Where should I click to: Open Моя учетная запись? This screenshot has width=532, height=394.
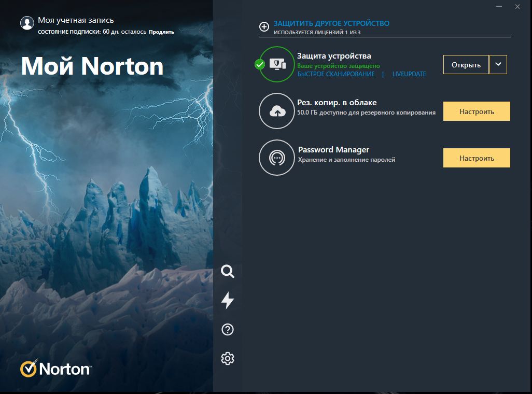click(76, 20)
